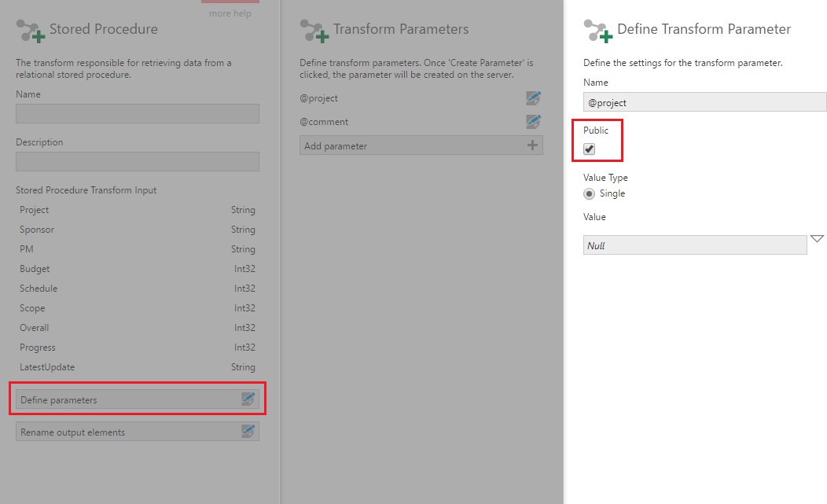Open the Value dropdown showing Null
This screenshot has height=504, width=827.
(818, 238)
